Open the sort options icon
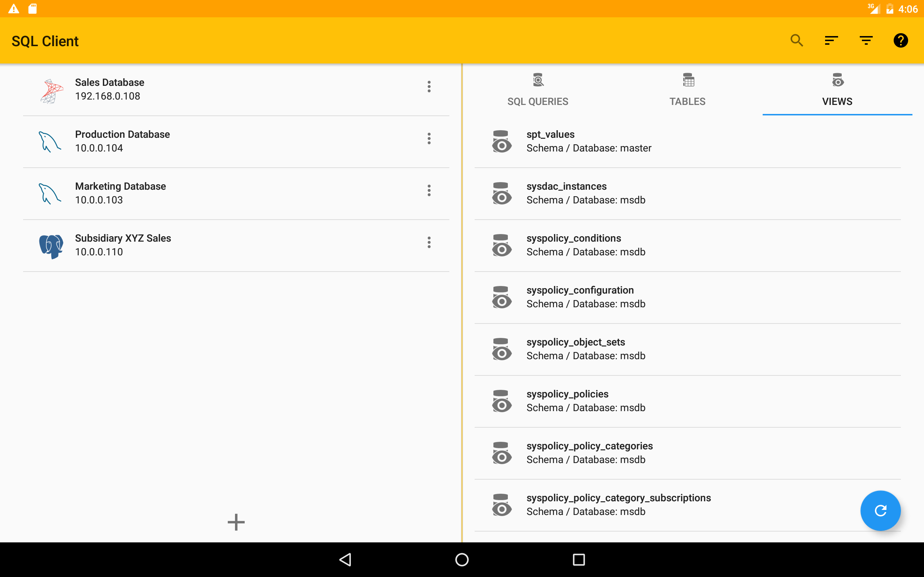 [x=831, y=40]
